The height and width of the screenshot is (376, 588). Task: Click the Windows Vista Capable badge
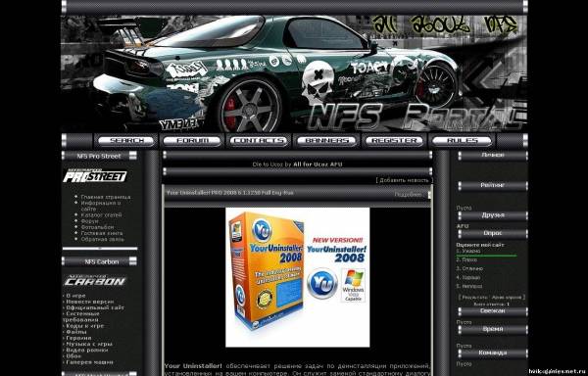click(353, 285)
